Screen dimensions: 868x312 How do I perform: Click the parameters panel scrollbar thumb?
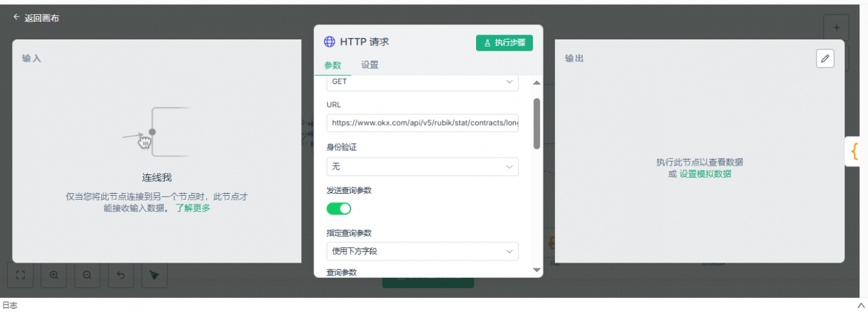pyautogui.click(x=537, y=124)
